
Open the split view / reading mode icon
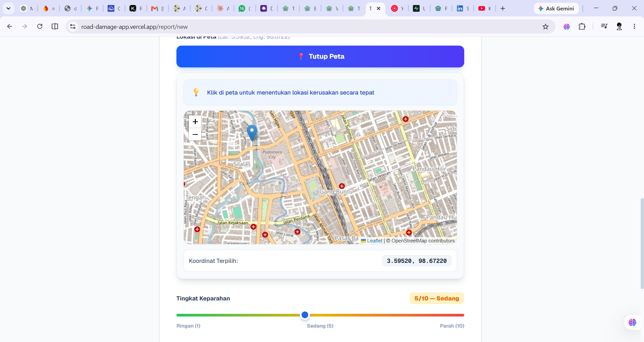[55, 26]
